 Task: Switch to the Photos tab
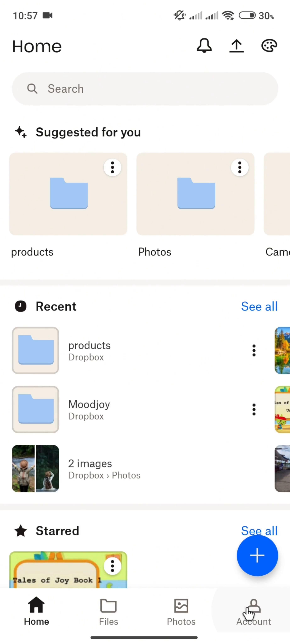click(181, 611)
